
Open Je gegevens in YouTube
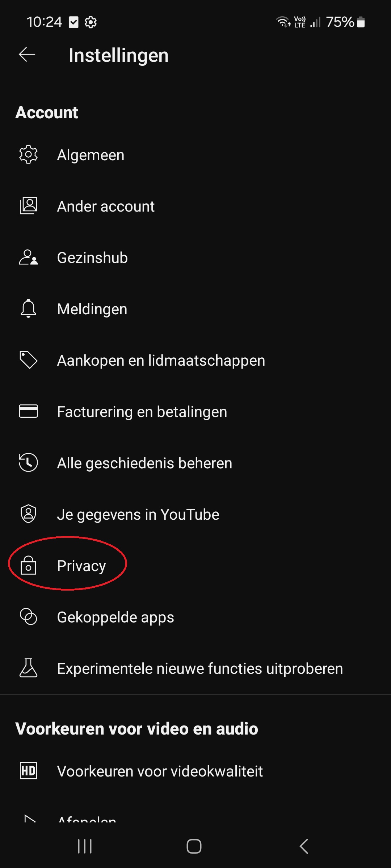[138, 515]
